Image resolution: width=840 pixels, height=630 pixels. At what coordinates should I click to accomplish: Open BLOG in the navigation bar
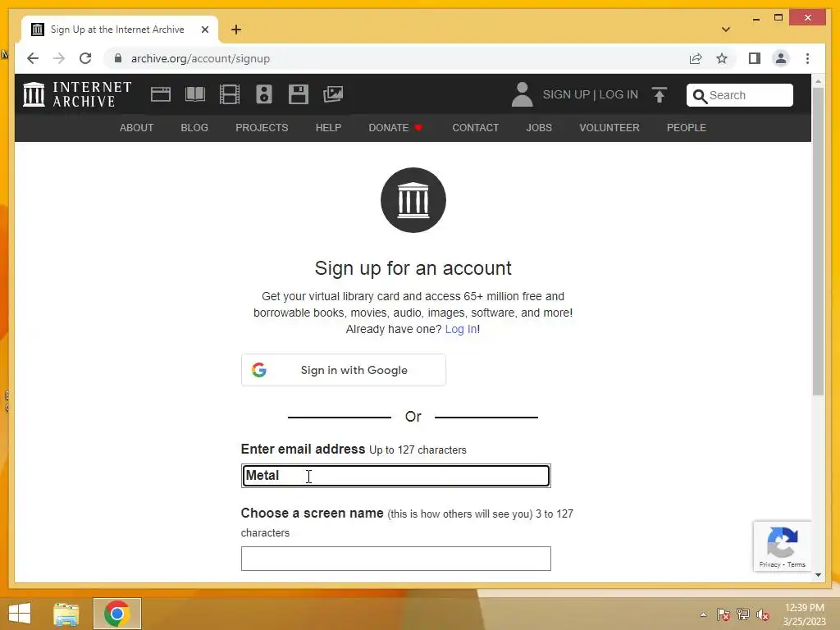(194, 127)
